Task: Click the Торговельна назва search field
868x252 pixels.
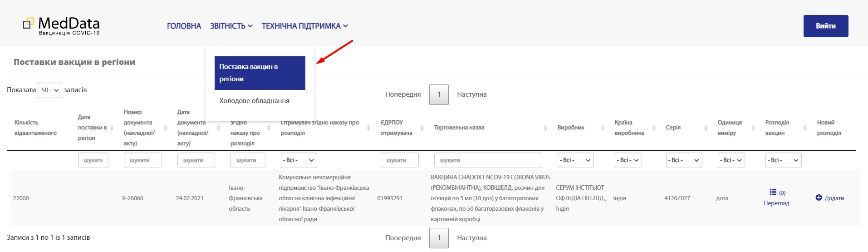Action: [488, 160]
